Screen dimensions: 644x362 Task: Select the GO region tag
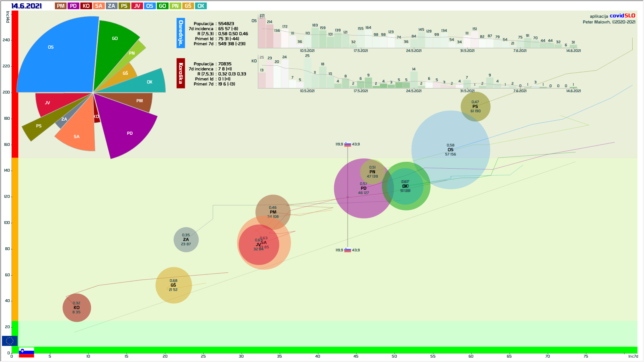(162, 6)
